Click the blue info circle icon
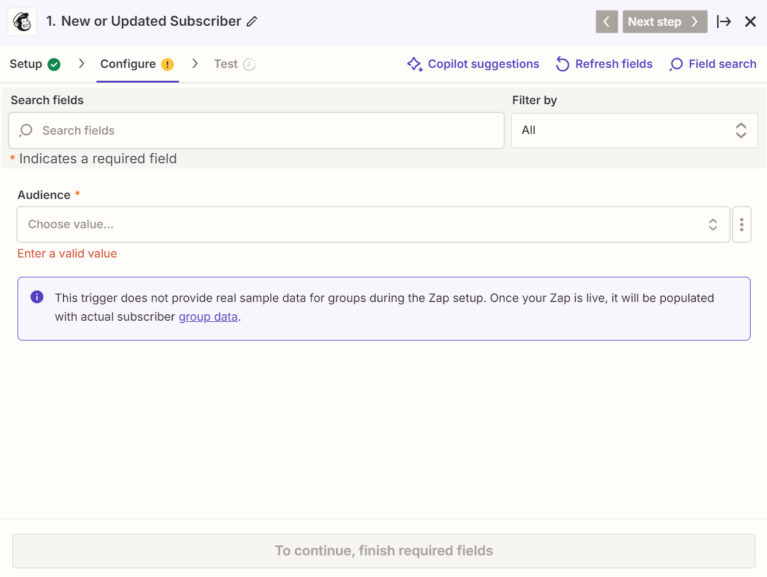 click(37, 297)
